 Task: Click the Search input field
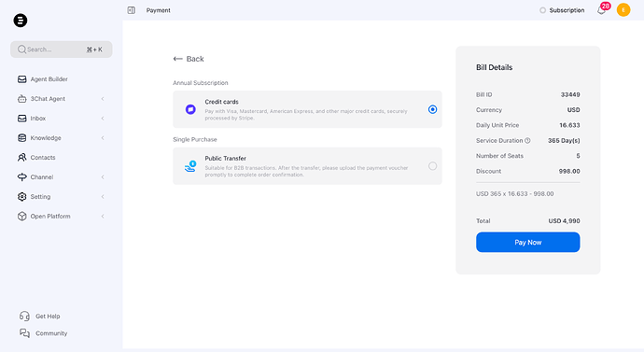coord(62,49)
